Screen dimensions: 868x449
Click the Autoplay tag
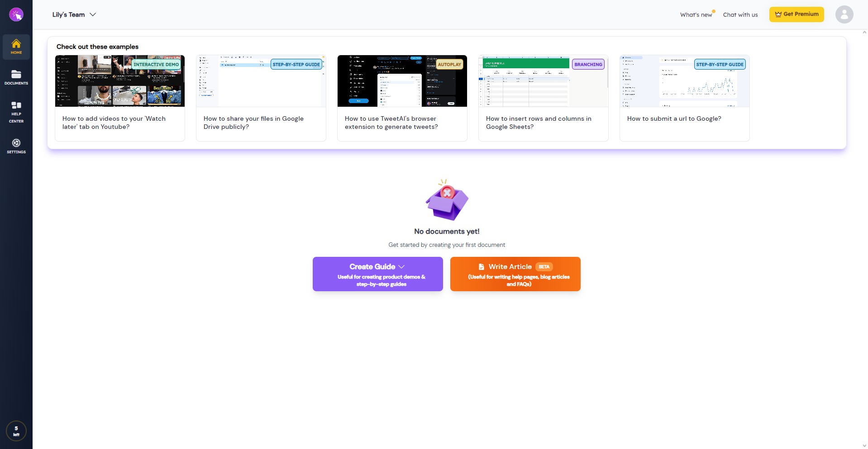pyautogui.click(x=449, y=64)
